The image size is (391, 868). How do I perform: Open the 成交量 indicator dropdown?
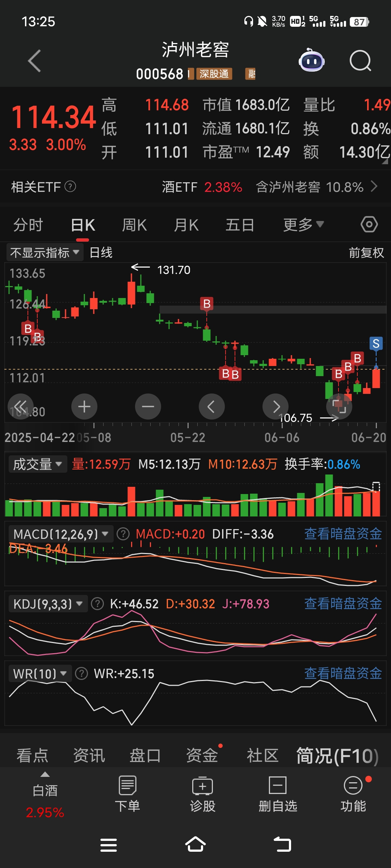click(x=38, y=464)
